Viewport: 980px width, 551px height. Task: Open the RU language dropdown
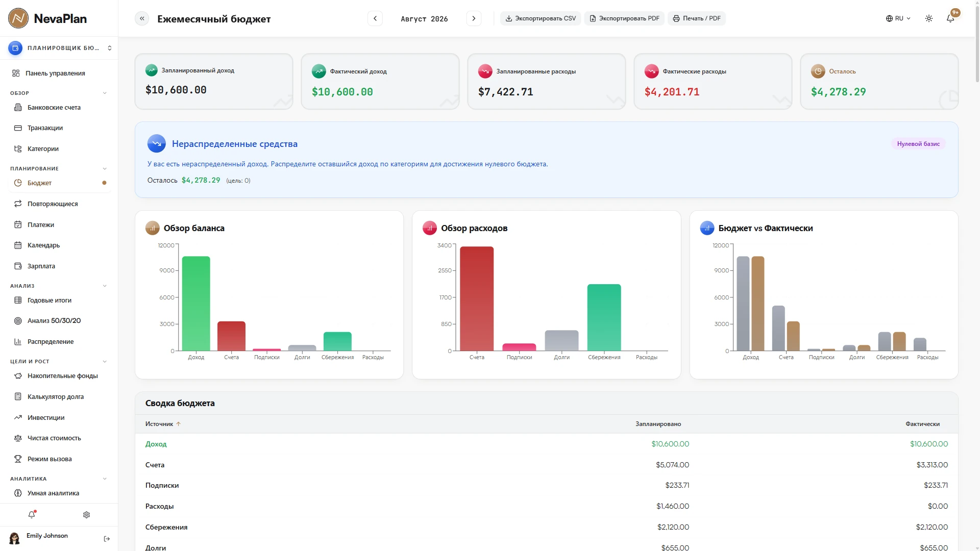click(898, 18)
